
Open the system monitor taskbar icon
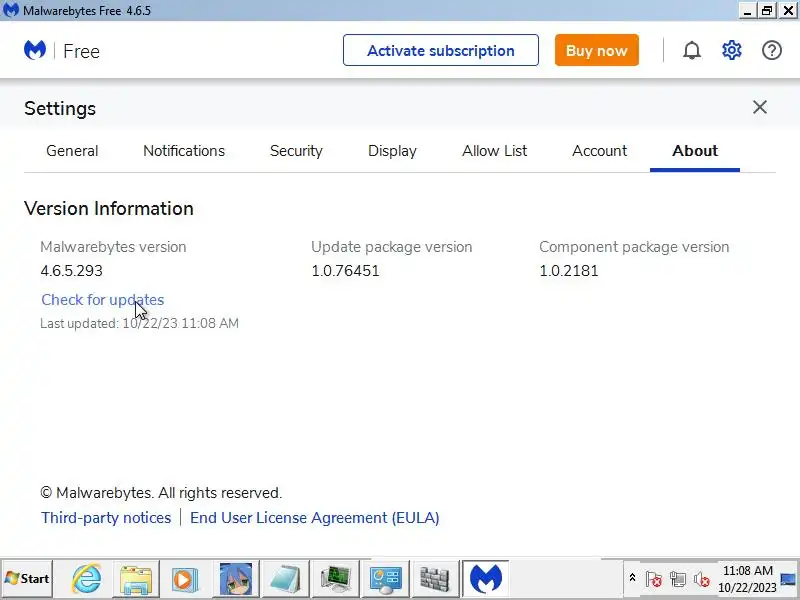click(x=335, y=579)
